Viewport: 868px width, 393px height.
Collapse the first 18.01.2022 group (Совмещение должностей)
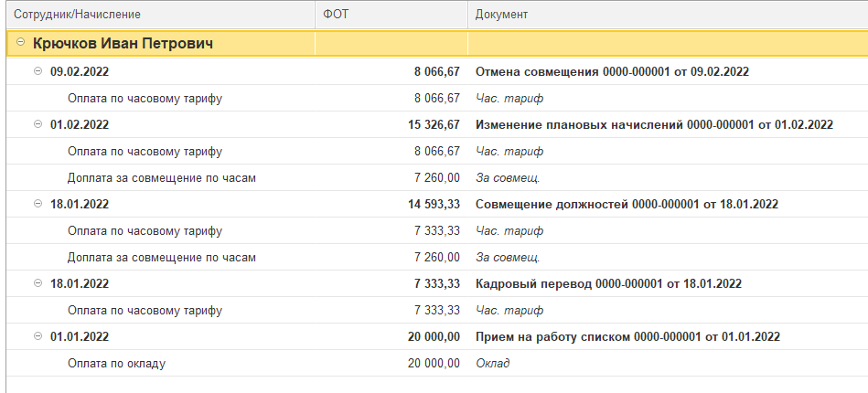tap(38, 204)
